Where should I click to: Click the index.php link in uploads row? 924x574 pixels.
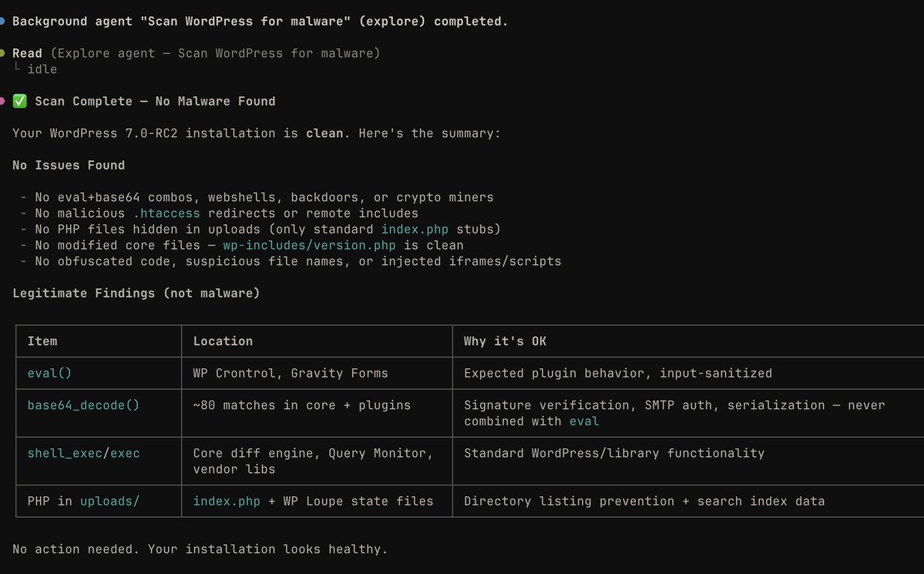(226, 501)
